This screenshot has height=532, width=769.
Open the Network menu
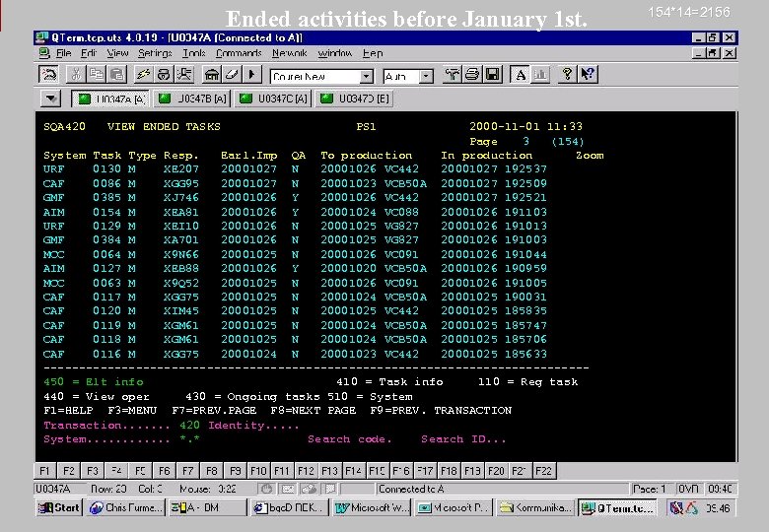pos(290,53)
